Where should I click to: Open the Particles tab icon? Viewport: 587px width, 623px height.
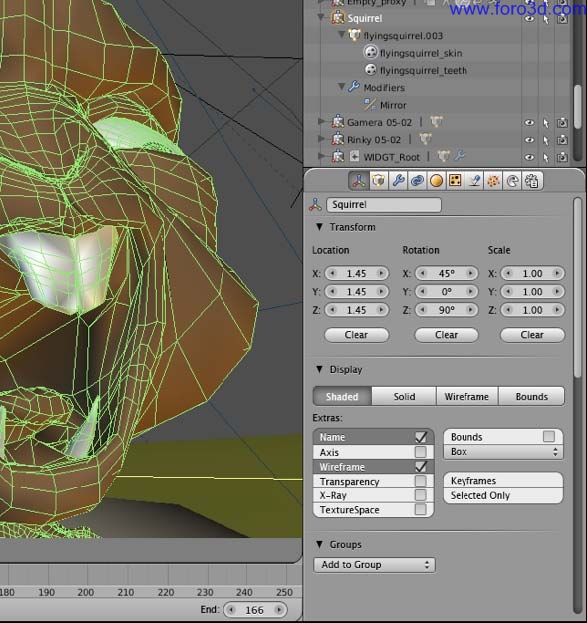tap(493, 181)
